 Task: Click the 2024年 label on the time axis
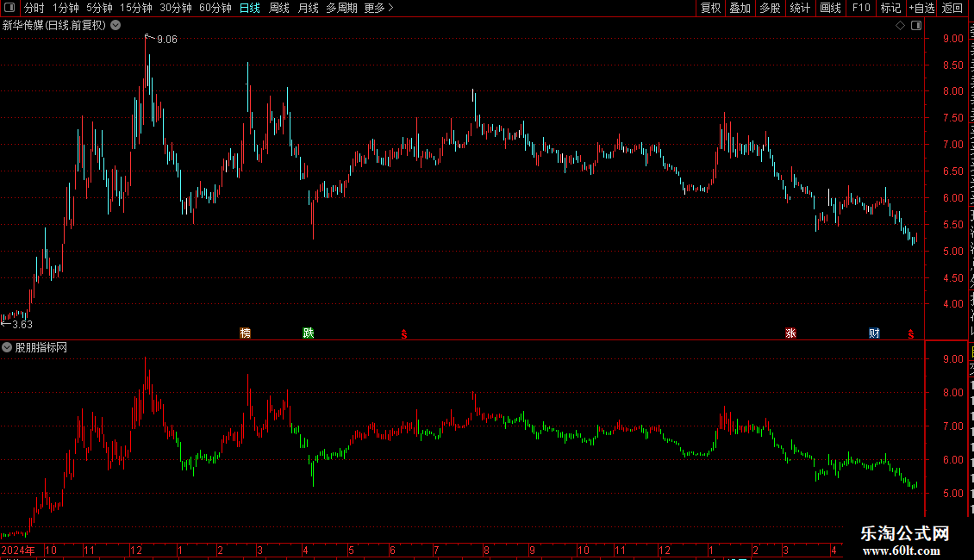(x=18, y=550)
